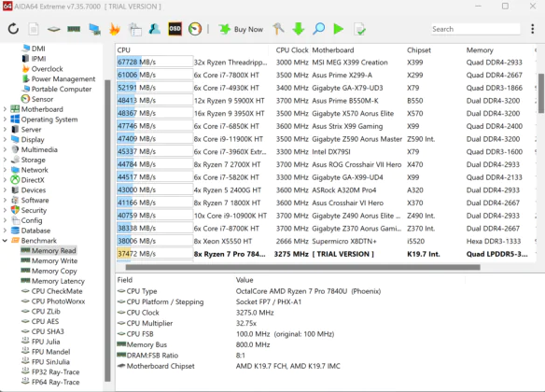545x392 pixels.
Task: Select Overclock in the tree
Action: tap(47, 68)
